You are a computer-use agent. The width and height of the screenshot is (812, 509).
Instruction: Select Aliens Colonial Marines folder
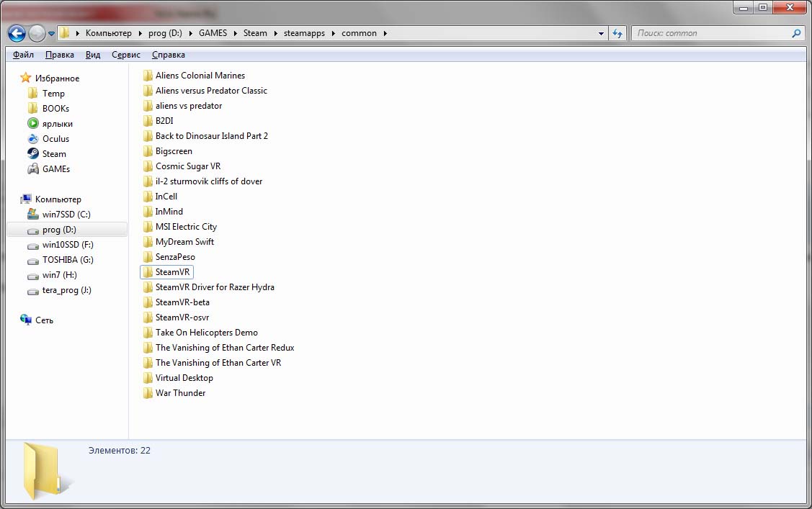click(x=195, y=76)
